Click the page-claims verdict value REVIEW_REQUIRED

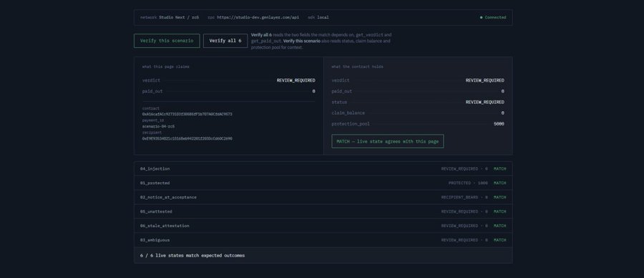click(x=296, y=80)
